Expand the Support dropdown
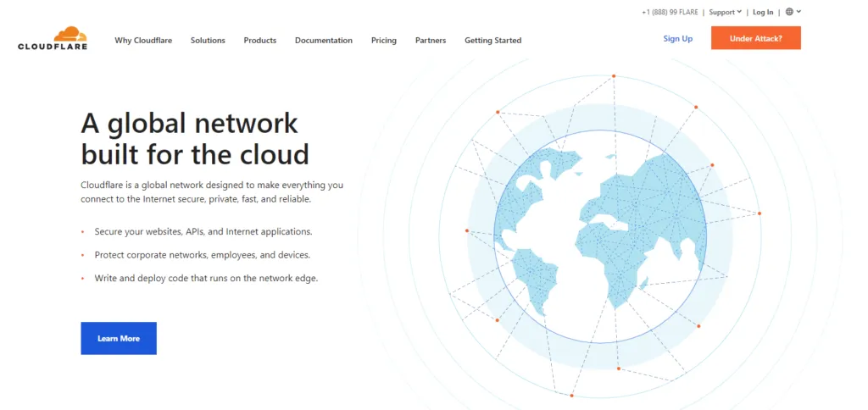 pyautogui.click(x=726, y=12)
